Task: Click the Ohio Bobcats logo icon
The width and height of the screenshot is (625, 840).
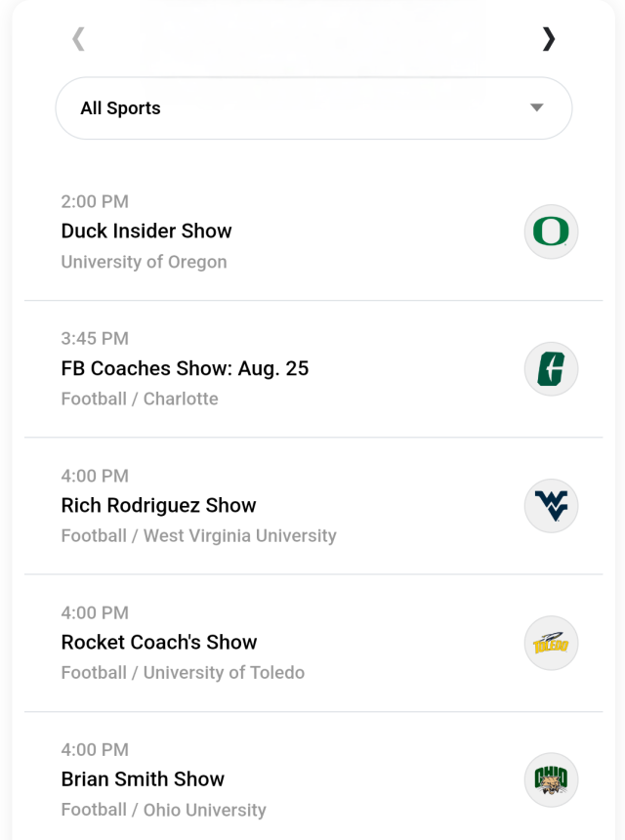Action: 551,779
